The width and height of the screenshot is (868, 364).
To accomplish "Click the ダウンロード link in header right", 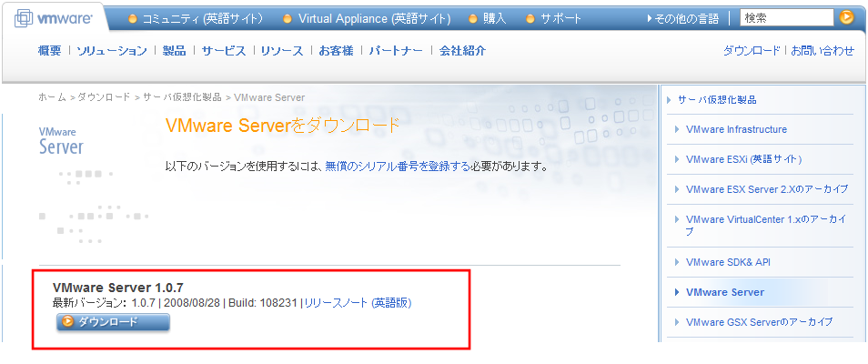I will coord(752,51).
